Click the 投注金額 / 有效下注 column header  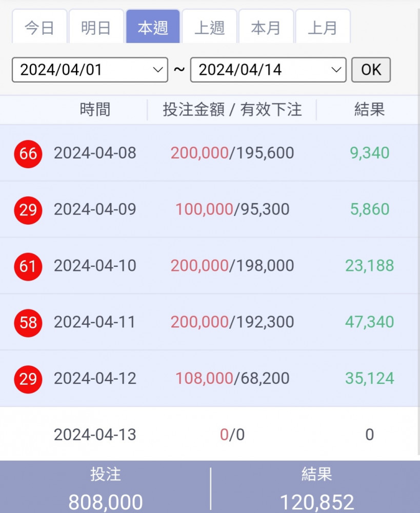click(232, 110)
